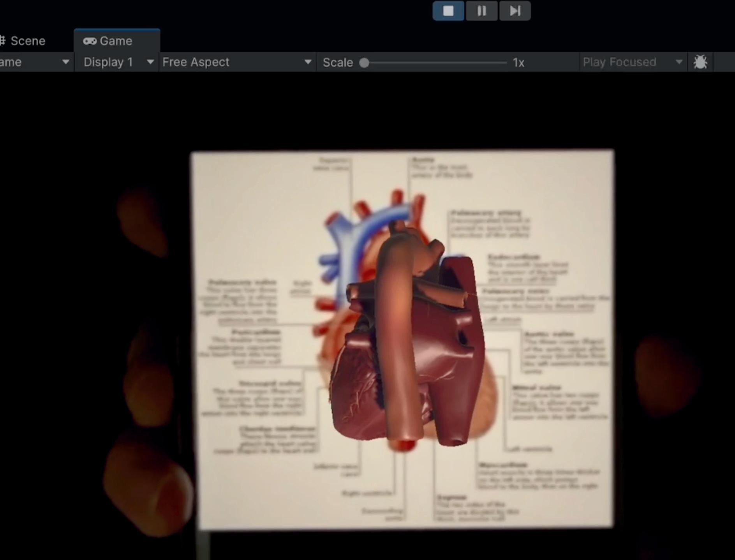Click the 'Scale' label

pyautogui.click(x=338, y=62)
